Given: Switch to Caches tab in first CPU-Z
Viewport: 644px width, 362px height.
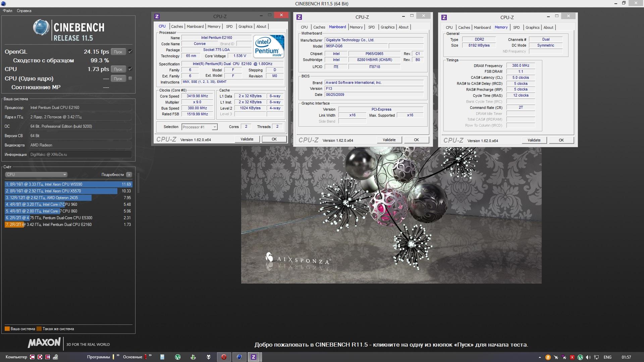Looking at the screenshot, I should [x=177, y=26].
